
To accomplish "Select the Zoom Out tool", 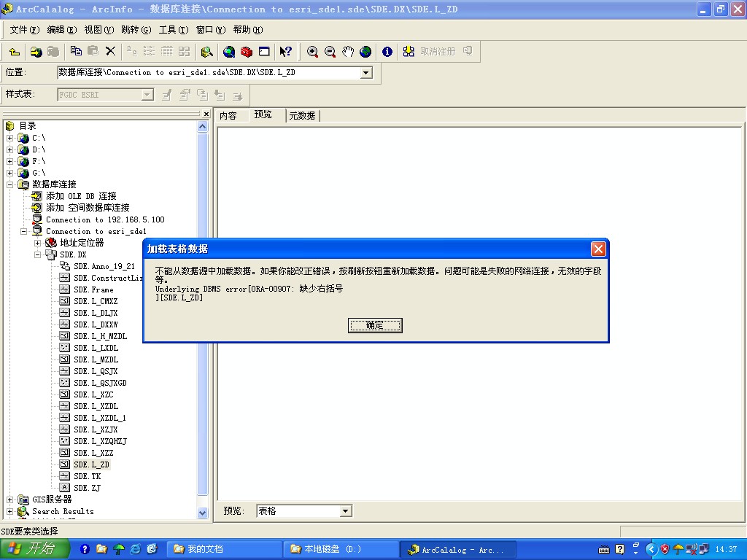I will pos(330,52).
